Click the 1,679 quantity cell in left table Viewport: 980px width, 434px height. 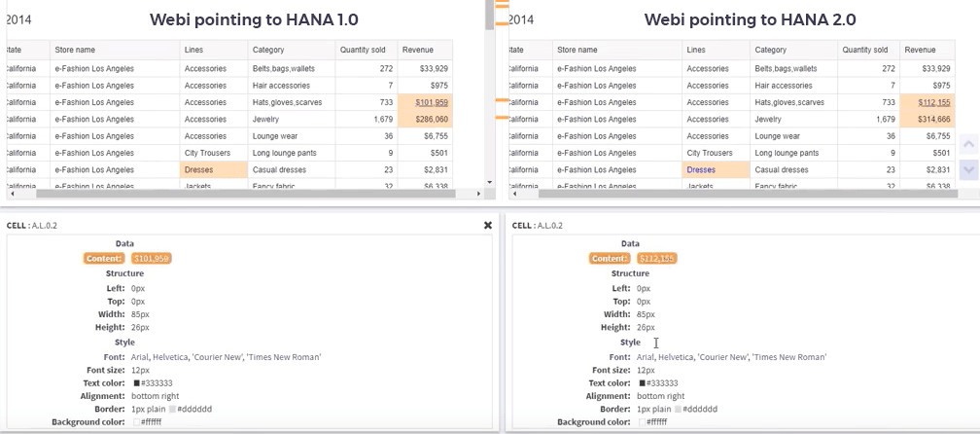(367, 119)
